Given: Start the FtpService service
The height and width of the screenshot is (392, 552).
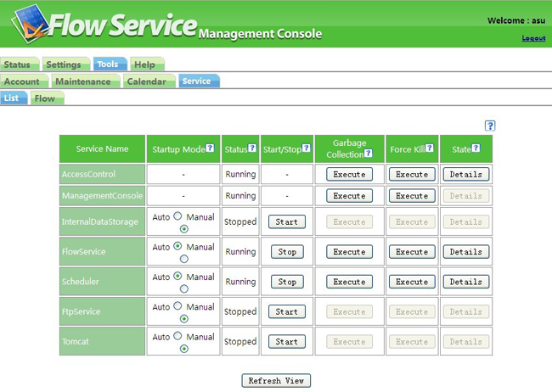Looking at the screenshot, I should (x=286, y=311).
